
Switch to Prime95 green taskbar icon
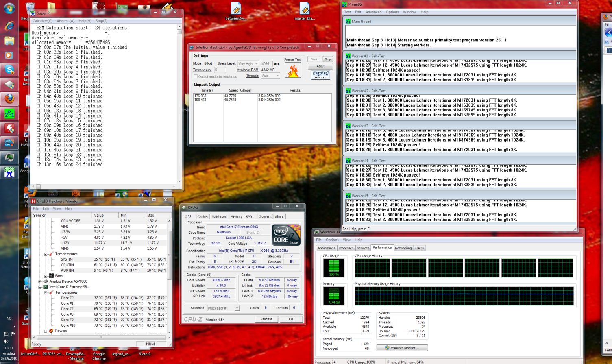9,113
